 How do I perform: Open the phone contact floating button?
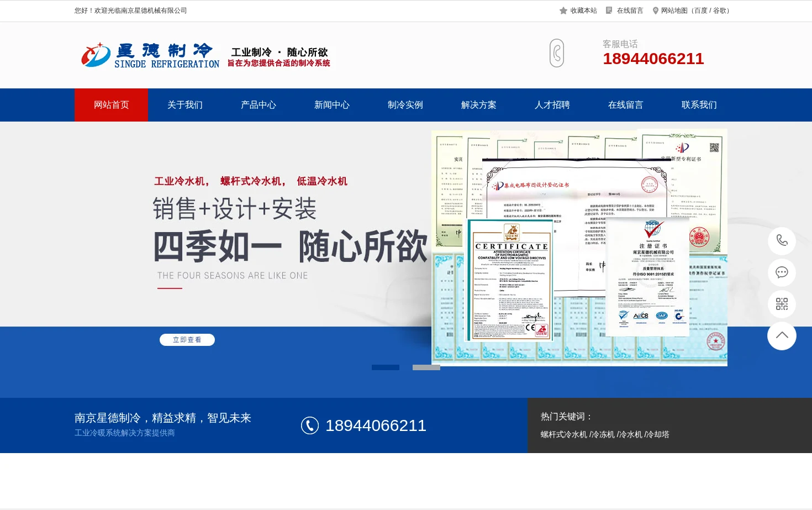[782, 240]
